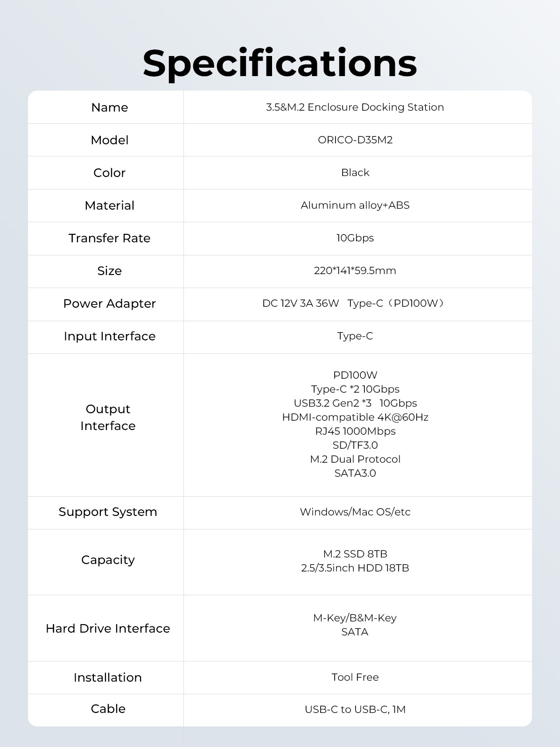The width and height of the screenshot is (560, 747).
Task: Click the model value ORICO-D35M2
Action: pos(355,140)
